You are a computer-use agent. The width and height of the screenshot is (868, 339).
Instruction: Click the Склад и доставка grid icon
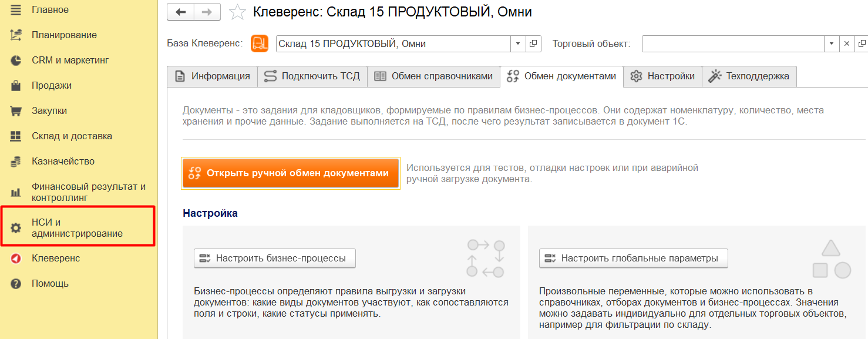pyautogui.click(x=16, y=136)
